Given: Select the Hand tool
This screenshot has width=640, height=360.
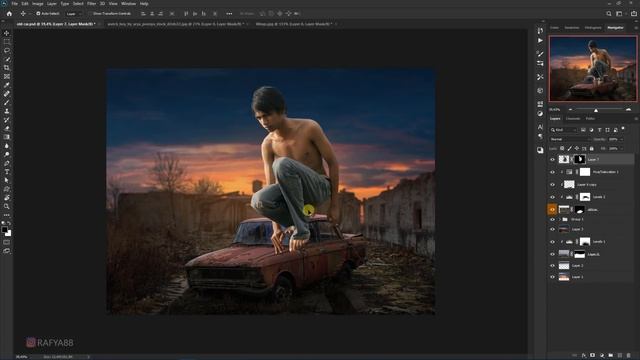Looking at the screenshot, I should (7, 198).
